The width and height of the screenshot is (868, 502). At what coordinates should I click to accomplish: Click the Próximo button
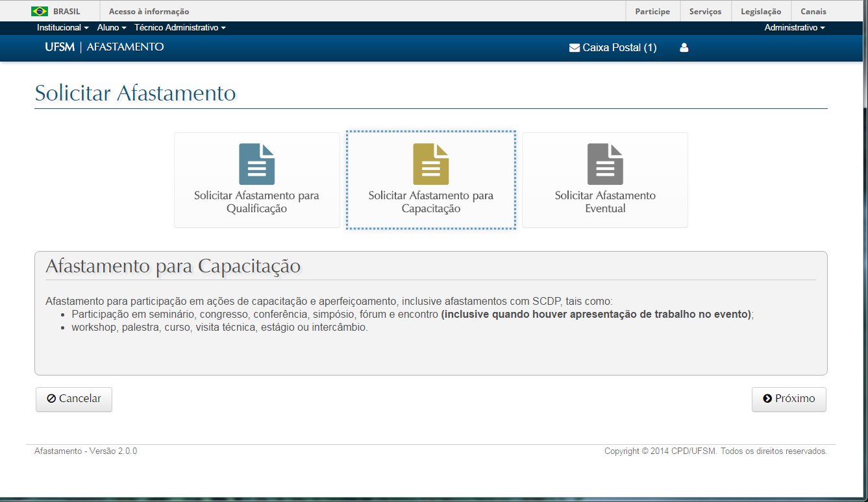[789, 399]
